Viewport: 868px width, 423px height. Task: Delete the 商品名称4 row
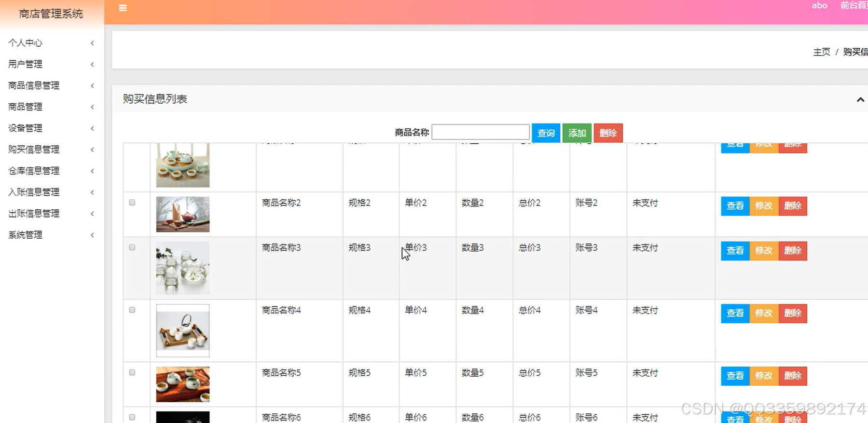click(793, 314)
